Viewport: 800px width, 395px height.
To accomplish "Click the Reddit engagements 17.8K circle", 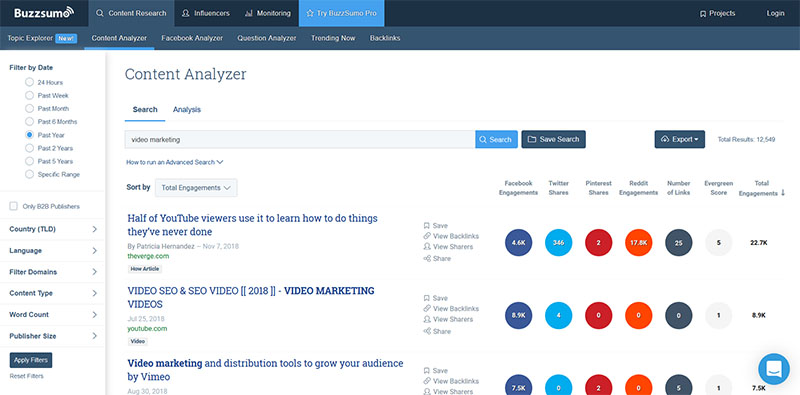I will (638, 243).
